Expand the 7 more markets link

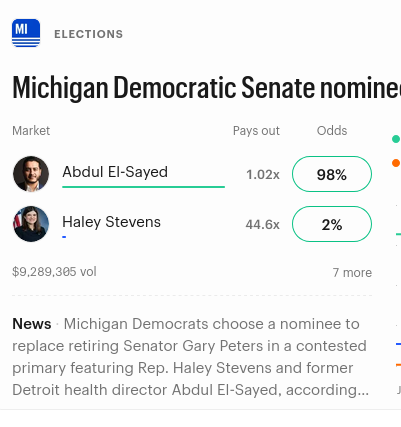click(352, 273)
